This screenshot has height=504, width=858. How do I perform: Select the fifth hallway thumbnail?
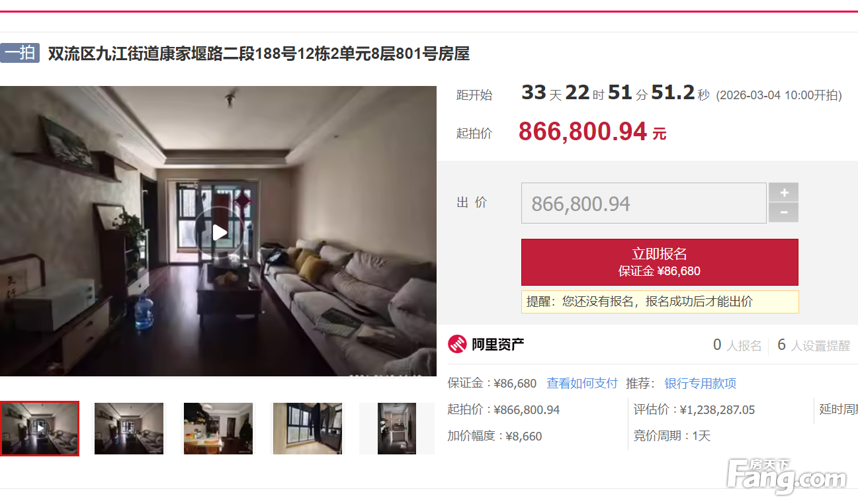click(x=397, y=429)
